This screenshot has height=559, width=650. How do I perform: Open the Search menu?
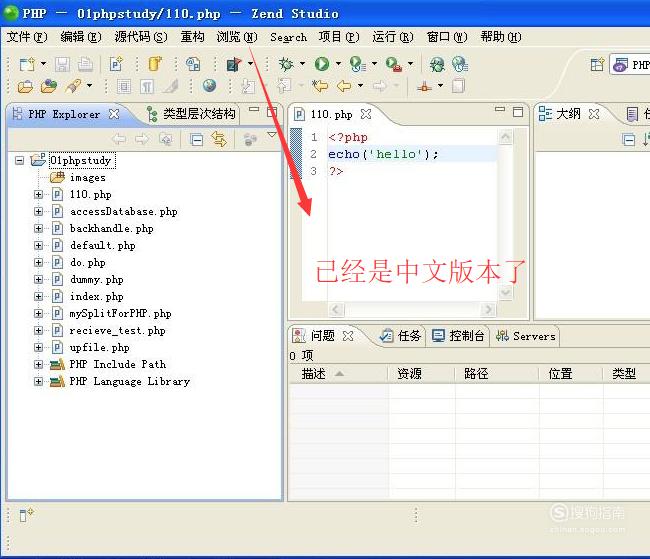(289, 37)
